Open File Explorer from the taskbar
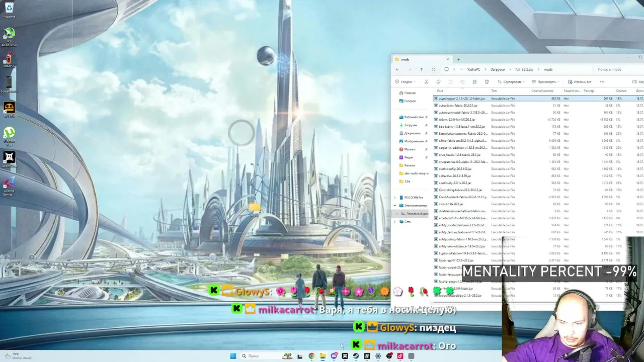The height and width of the screenshot is (362, 644). 323,356
